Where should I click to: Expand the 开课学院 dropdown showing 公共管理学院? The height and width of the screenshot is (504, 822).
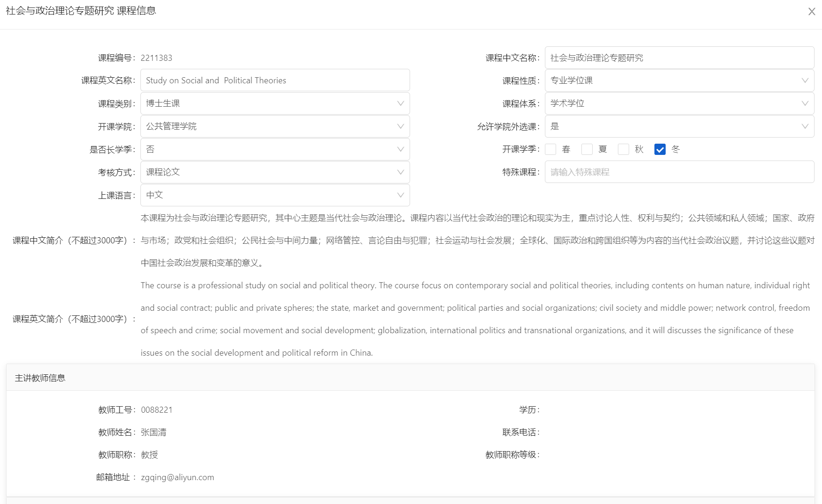point(275,126)
